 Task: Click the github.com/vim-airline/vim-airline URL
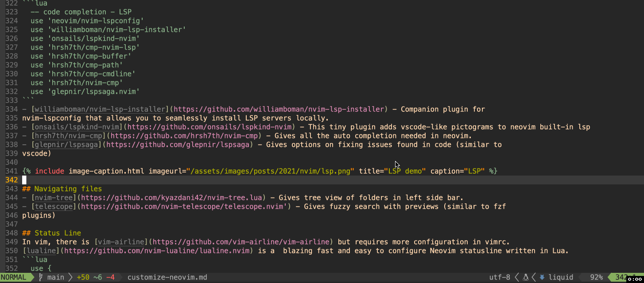(x=242, y=242)
